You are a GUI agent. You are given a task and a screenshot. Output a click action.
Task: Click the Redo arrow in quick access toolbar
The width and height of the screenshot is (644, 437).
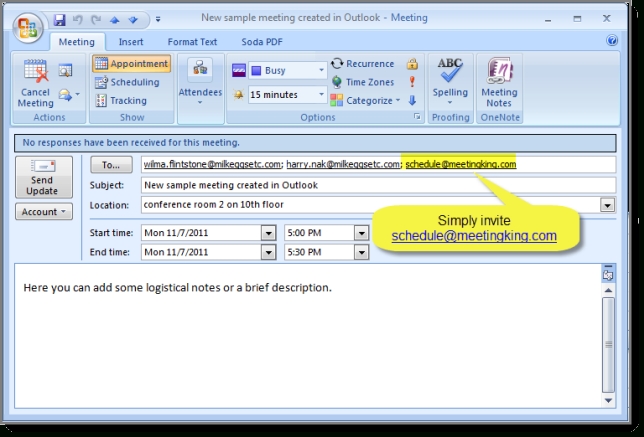tap(96, 19)
